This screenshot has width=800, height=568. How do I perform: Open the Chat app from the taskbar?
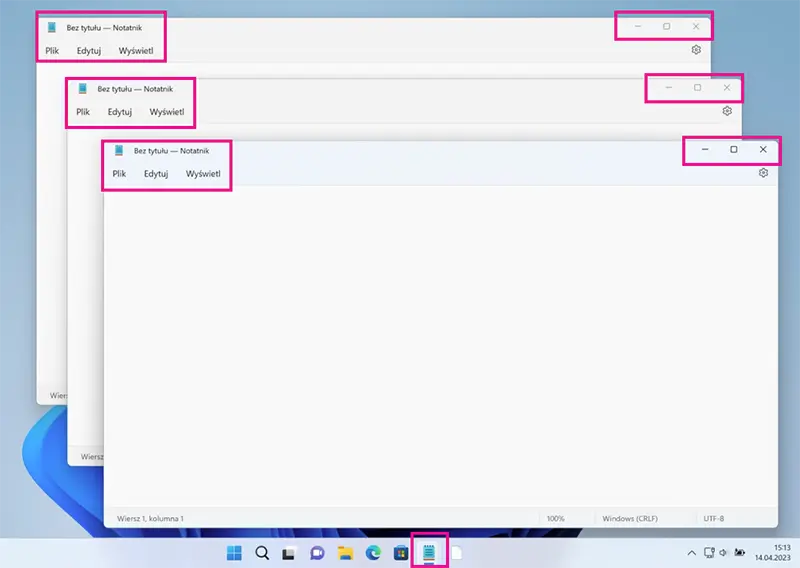pos(317,552)
